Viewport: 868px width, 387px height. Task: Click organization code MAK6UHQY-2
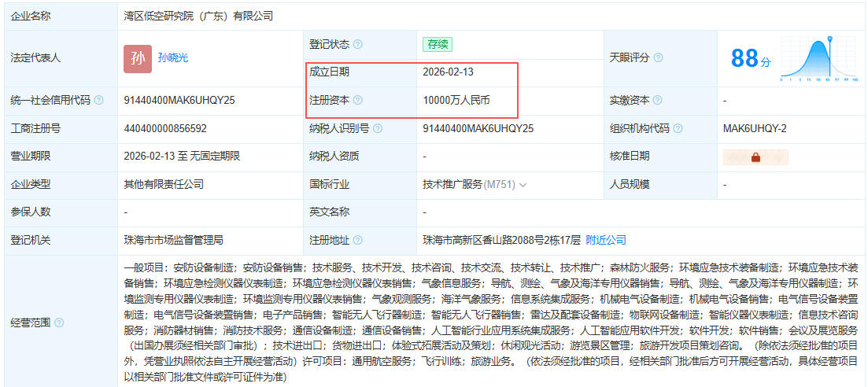tap(755, 128)
